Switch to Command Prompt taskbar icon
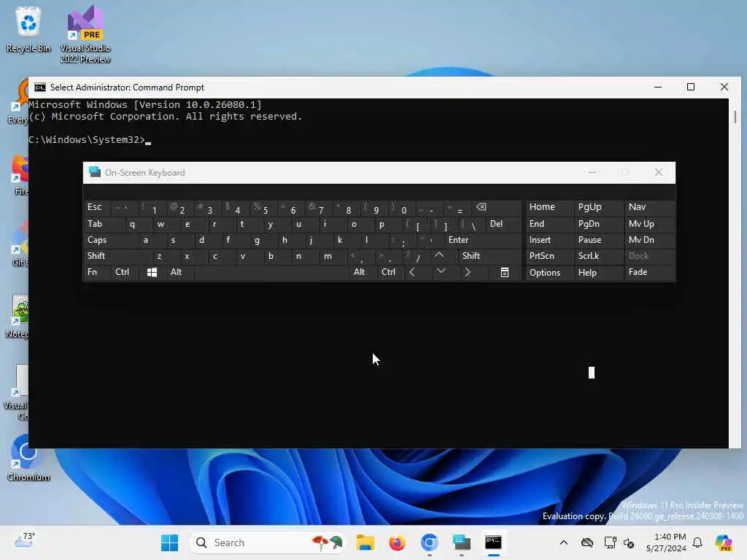The image size is (747, 560). point(494,542)
